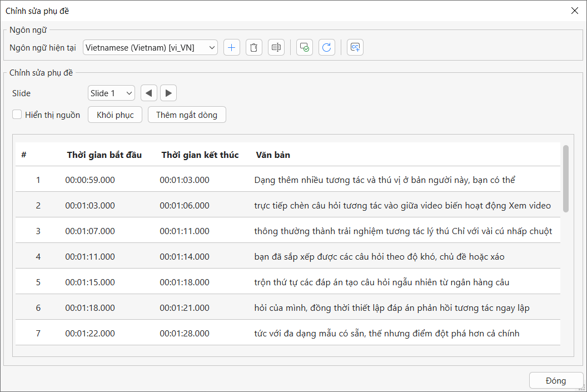587x392 pixels.
Task: Click end time 00:01:28.000 in row 7
Action: pyautogui.click(x=185, y=334)
